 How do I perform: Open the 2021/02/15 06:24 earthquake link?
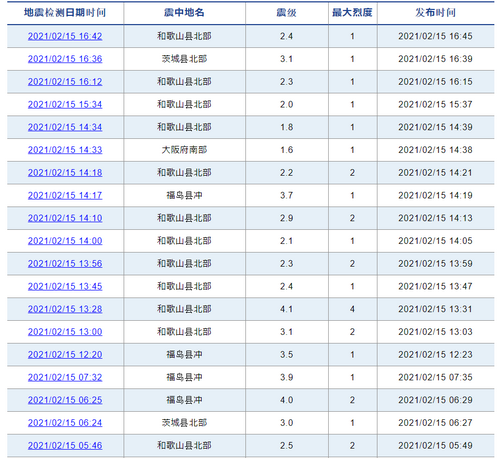(65, 423)
